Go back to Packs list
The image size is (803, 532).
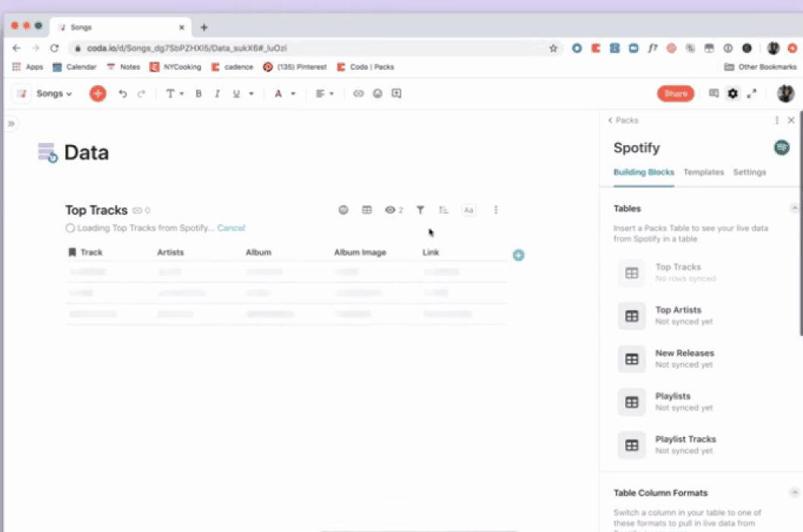623,120
